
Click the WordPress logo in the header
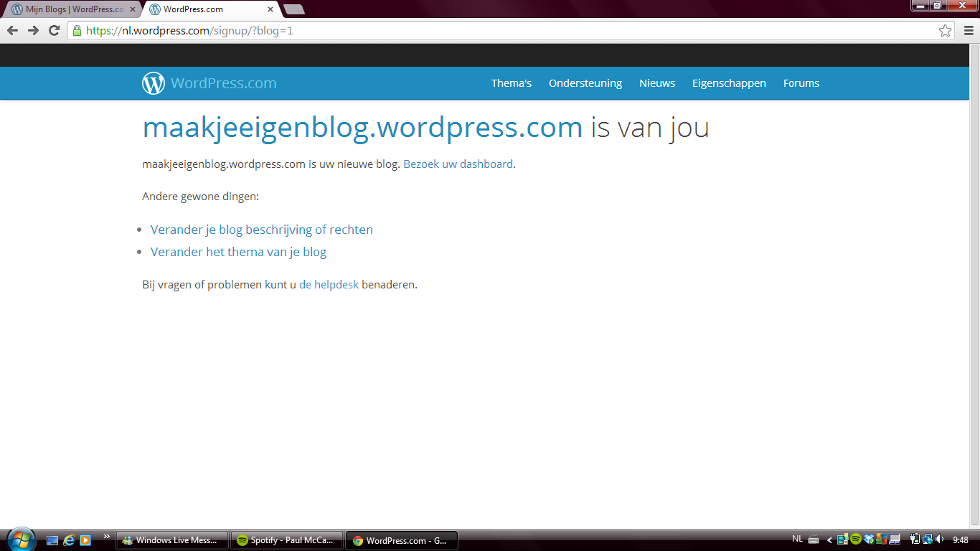click(x=154, y=83)
